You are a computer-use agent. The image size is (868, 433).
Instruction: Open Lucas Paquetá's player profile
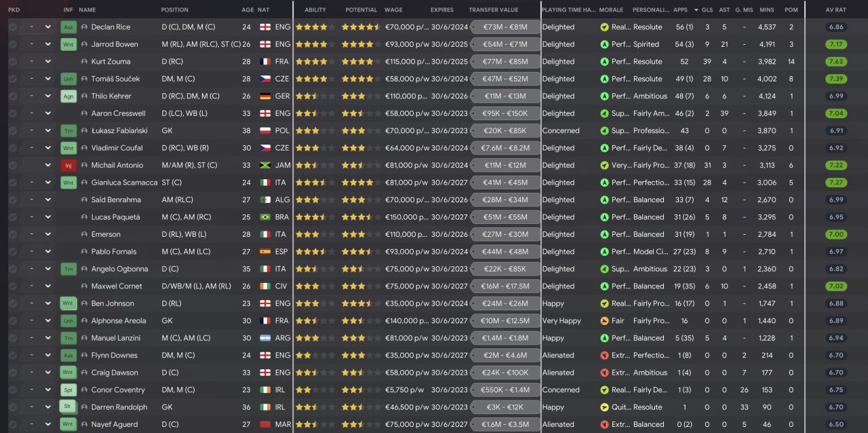click(x=115, y=217)
